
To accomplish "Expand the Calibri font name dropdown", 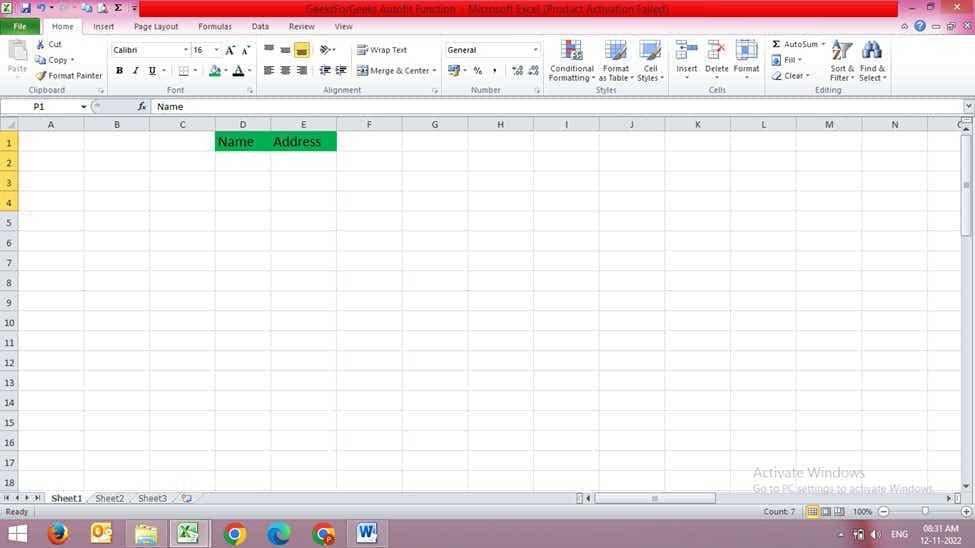I will (x=185, y=50).
